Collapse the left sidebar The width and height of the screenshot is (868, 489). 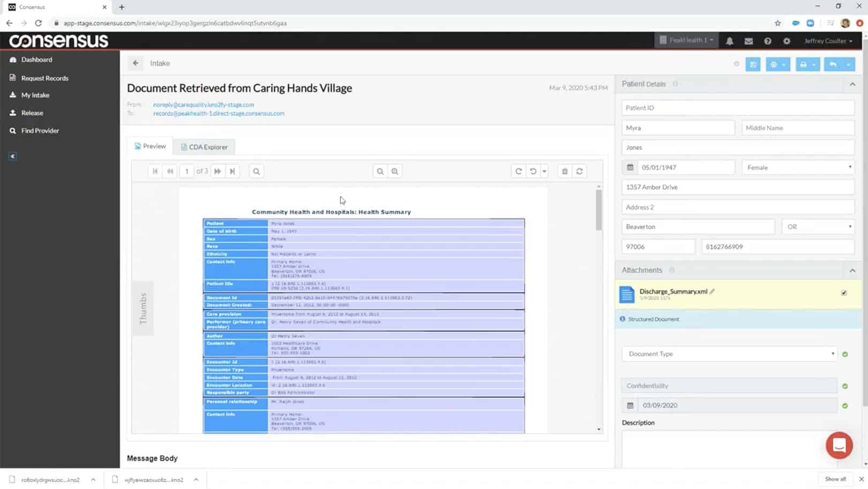13,157
